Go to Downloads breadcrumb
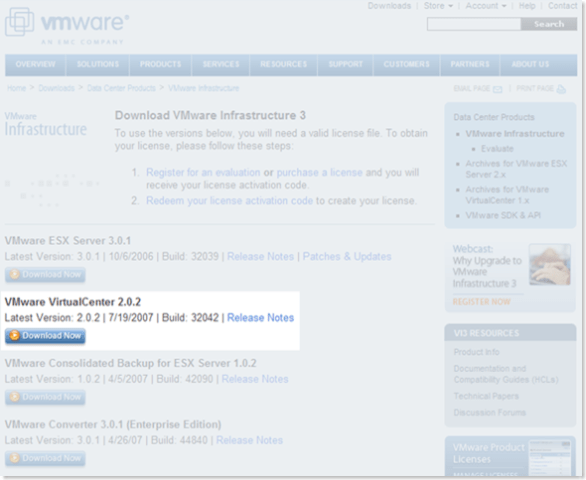This screenshot has width=586, height=480. coord(56,88)
